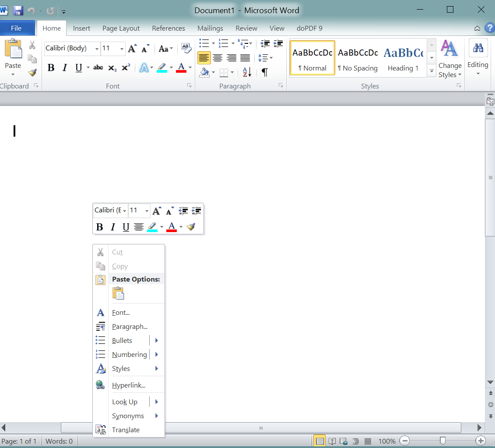Viewport: 495px width, 448px height.
Task: Apply the Heading 1 style
Action: pos(403,58)
